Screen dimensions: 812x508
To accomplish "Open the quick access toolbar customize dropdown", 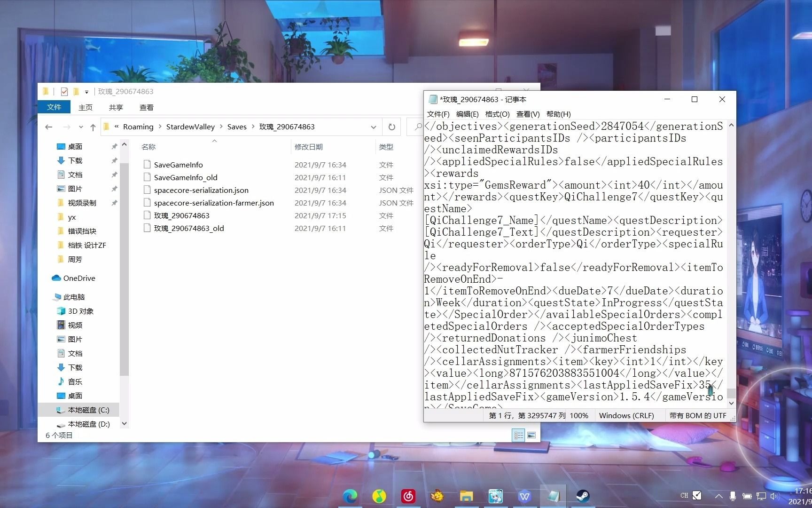I will [86, 92].
